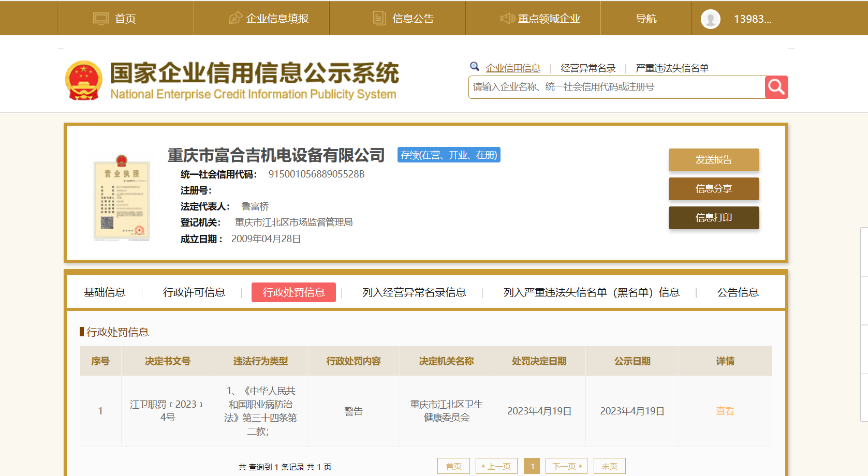Click the 公示日期 column header
The image size is (868, 476).
click(x=632, y=361)
